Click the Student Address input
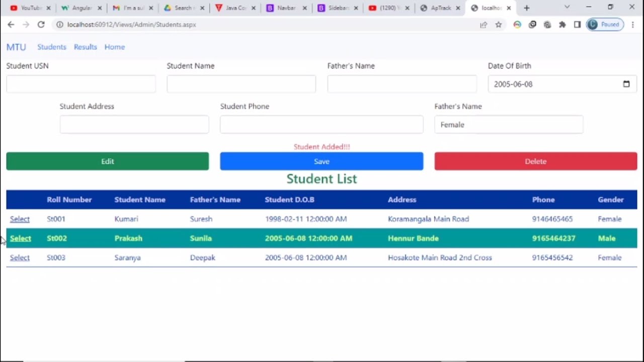This screenshot has width=644, height=362. [x=134, y=125]
